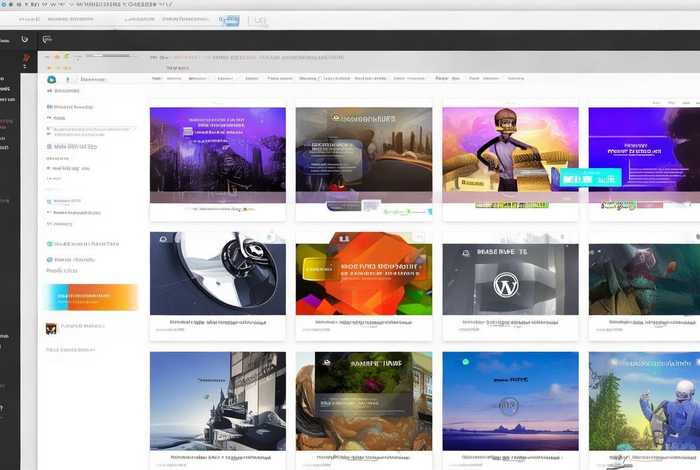Screen dimensions: 700x470
Task: Select the first tab in the filter row
Action: coord(157,77)
